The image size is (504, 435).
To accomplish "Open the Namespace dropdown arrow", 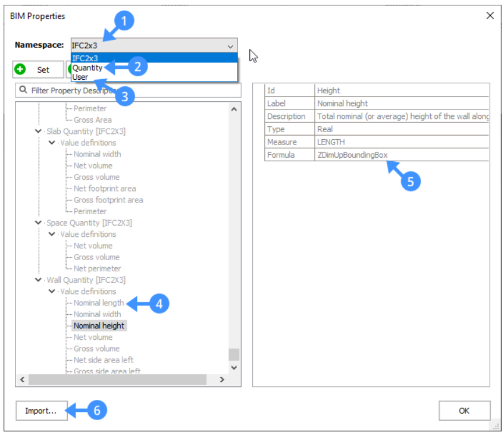I will (230, 46).
